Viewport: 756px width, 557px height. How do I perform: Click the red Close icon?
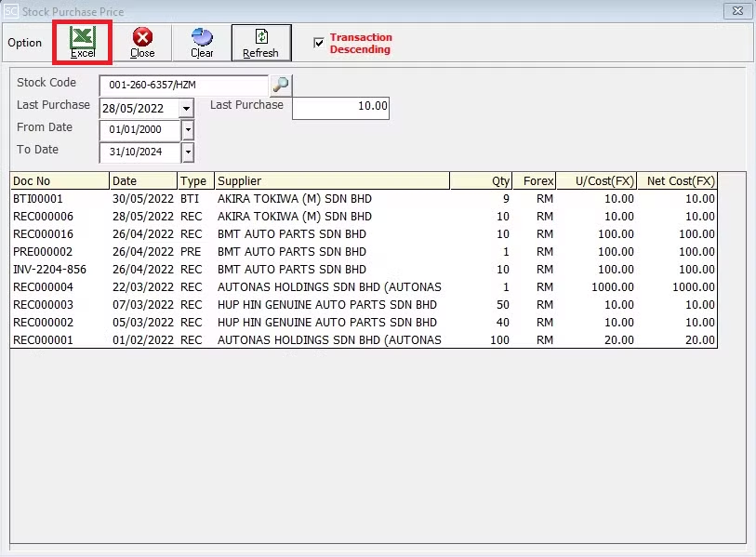(x=142, y=43)
